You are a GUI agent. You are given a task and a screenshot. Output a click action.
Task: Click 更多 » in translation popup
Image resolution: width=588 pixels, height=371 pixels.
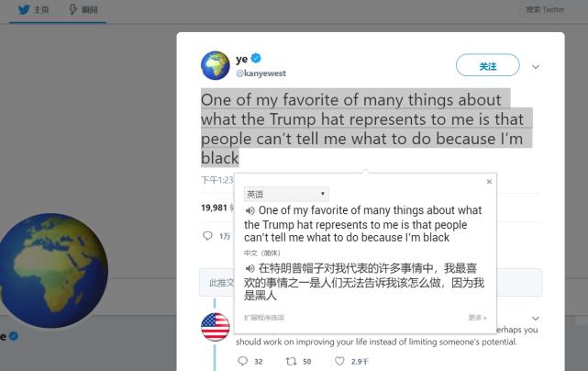click(x=477, y=317)
